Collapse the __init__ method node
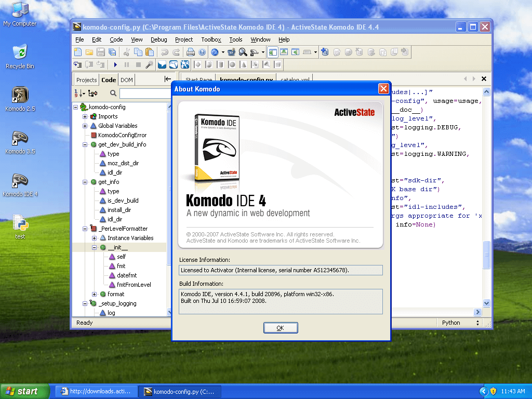Viewport: 532px width, 399px height. 95,247
